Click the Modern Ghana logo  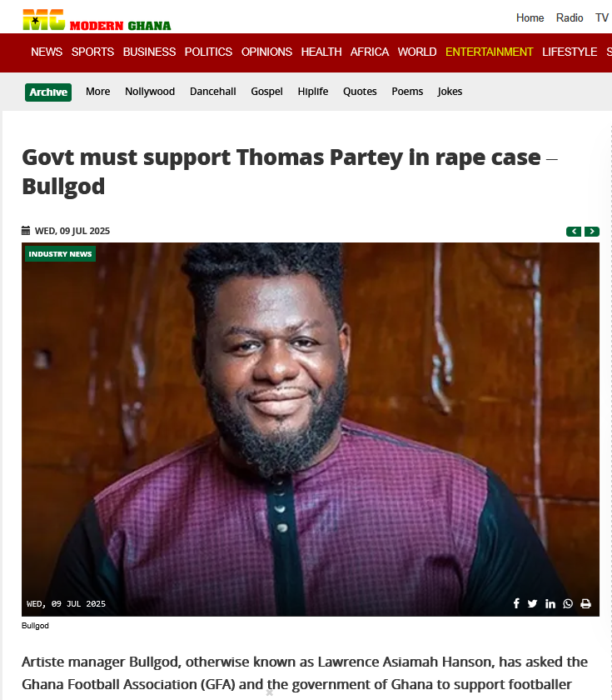[x=97, y=20]
